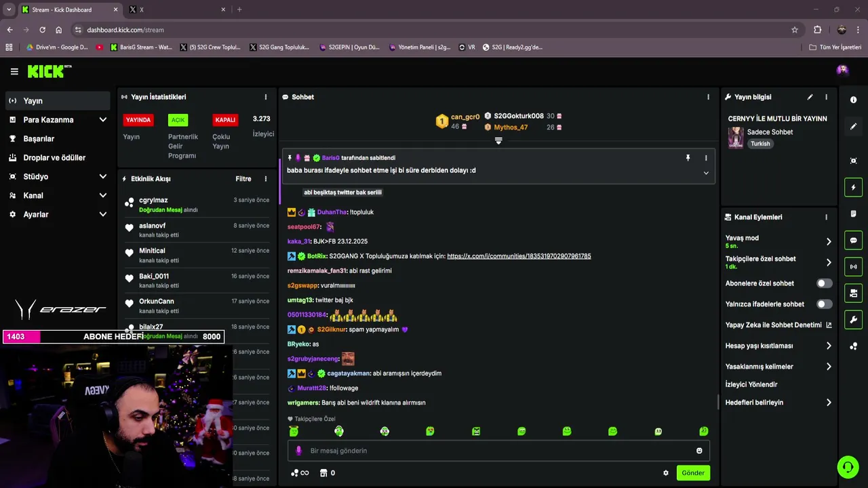Select the first angel-halo Kick emote
868x488 pixels.
coord(294,431)
